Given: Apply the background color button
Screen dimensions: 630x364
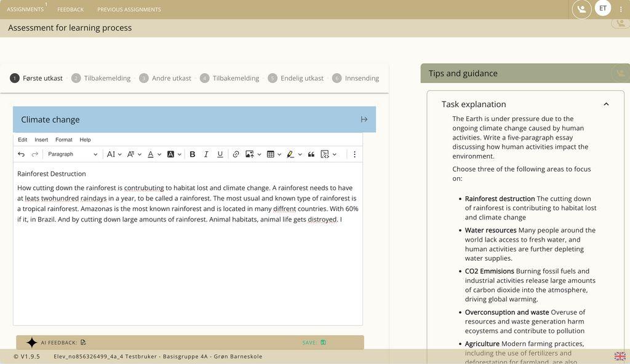Looking at the screenshot, I should (171, 154).
